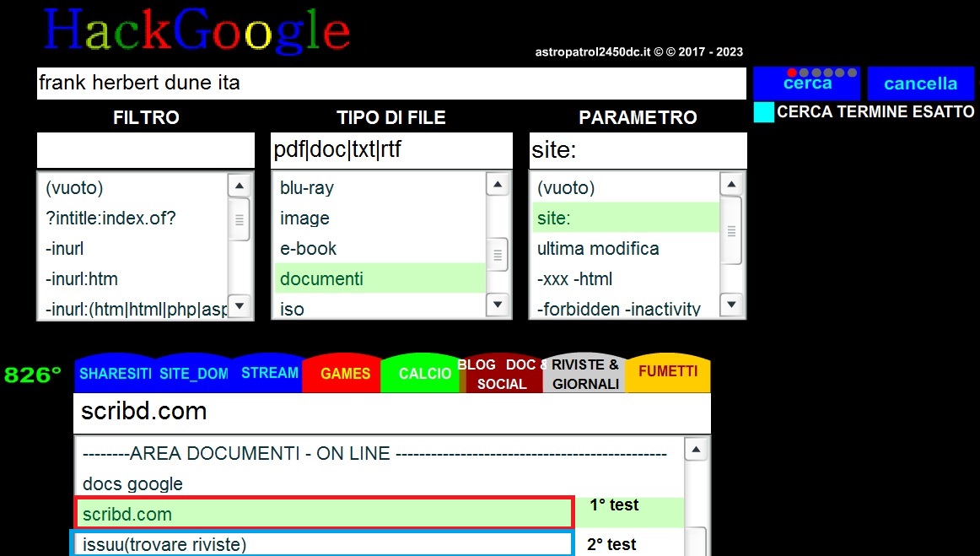980x556 pixels.
Task: Select '-xxx -html' parameter
Action: click(626, 278)
